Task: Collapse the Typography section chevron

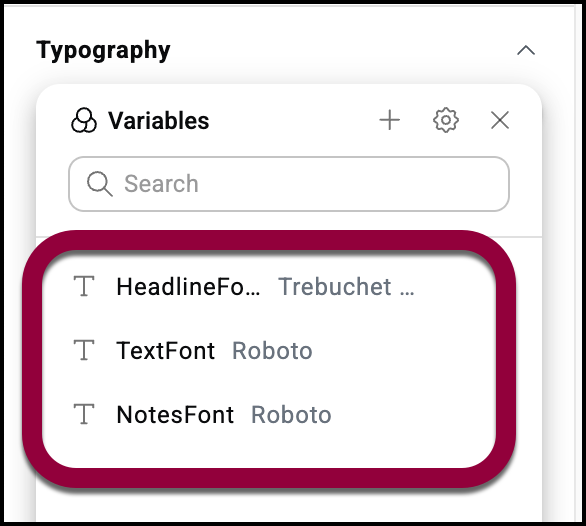Action: tap(526, 50)
